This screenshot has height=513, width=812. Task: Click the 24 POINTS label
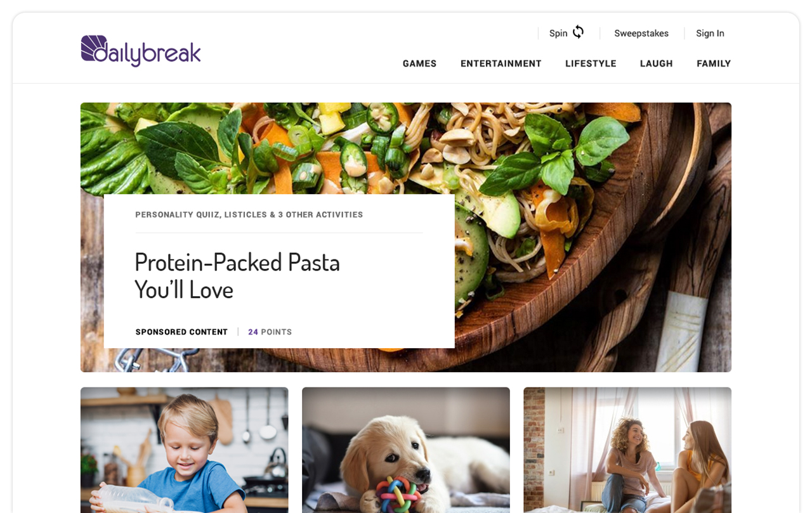tap(270, 332)
